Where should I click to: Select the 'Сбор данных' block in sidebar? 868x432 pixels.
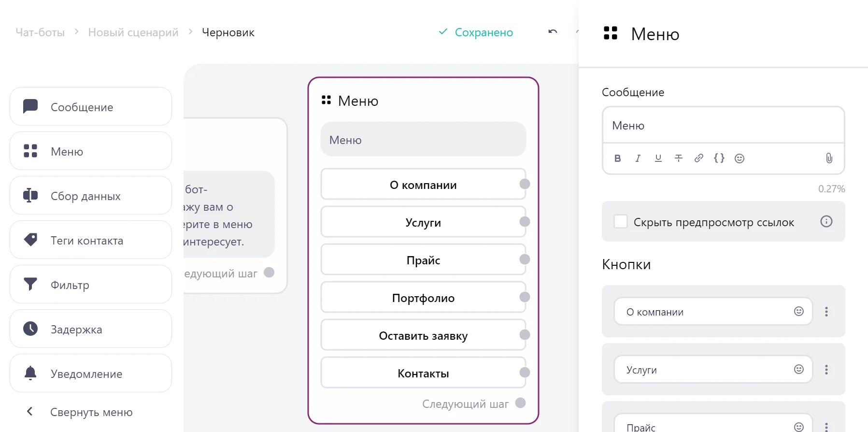(91, 196)
